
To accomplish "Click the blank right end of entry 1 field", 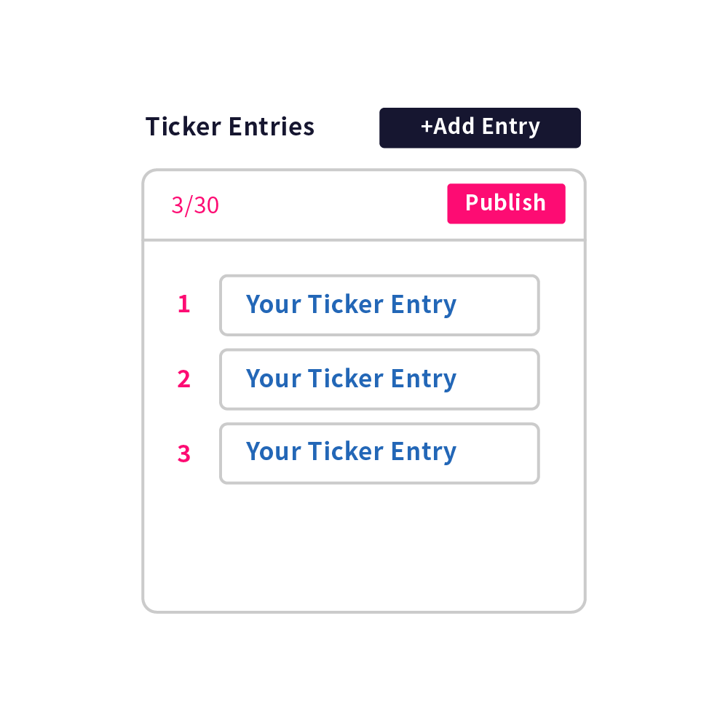I will click(502, 305).
